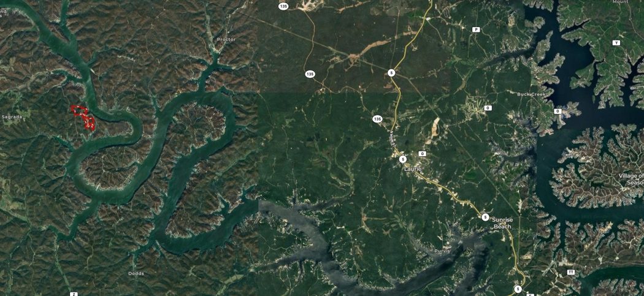Click the Route 5 shield above Laurie
The image size is (644, 296).
pos(403,159)
